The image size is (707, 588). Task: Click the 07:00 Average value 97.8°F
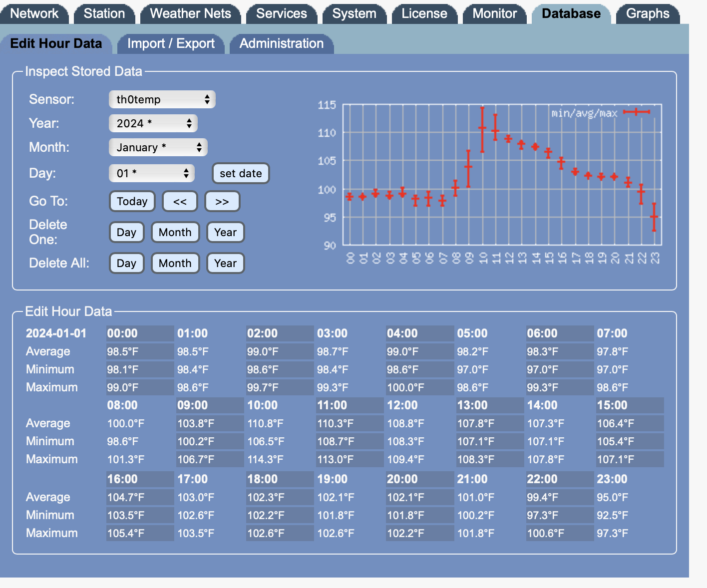612,351
